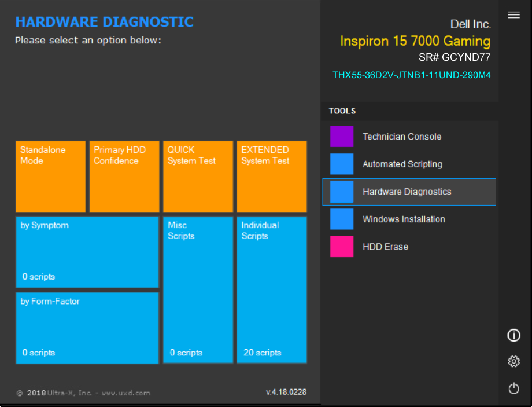Click the blue Windows Installation icon
The image size is (532, 407).
click(342, 219)
